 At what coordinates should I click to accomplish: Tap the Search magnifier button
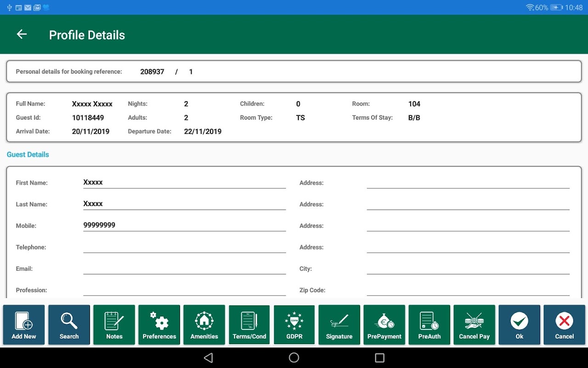coord(69,325)
